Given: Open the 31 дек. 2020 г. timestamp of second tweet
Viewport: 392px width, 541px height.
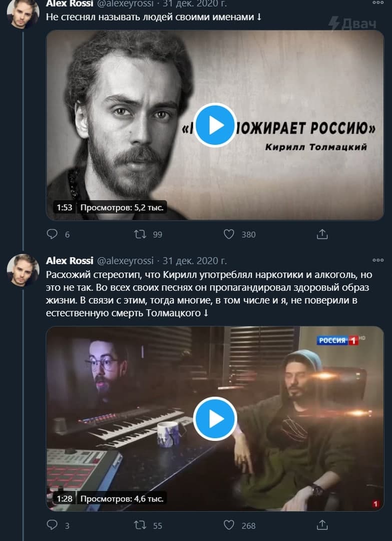Looking at the screenshot, I should click(x=194, y=261).
